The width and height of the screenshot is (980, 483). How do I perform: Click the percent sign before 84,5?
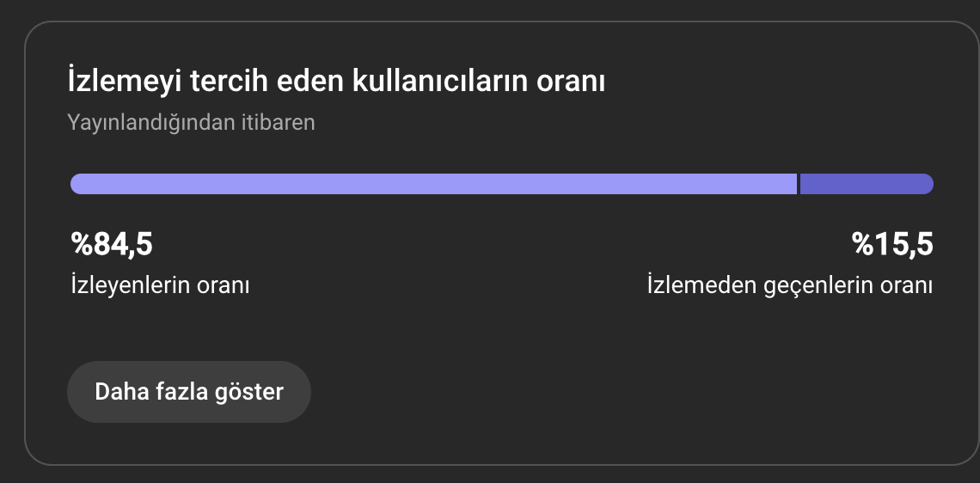[82, 244]
